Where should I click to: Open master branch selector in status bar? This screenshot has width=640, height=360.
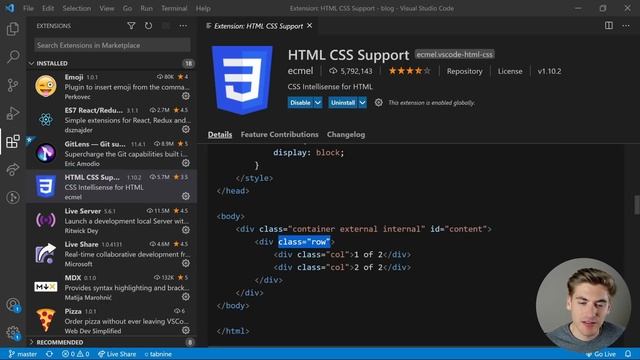coord(23,354)
